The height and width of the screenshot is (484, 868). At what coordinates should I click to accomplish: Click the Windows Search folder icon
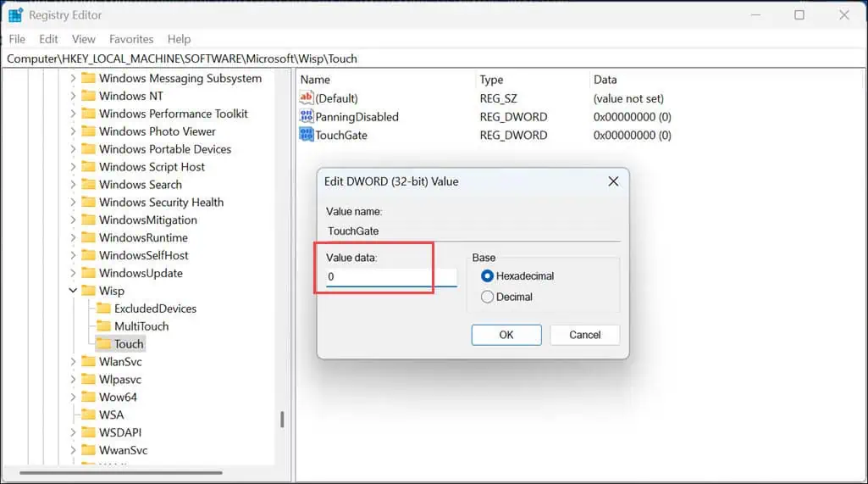88,185
